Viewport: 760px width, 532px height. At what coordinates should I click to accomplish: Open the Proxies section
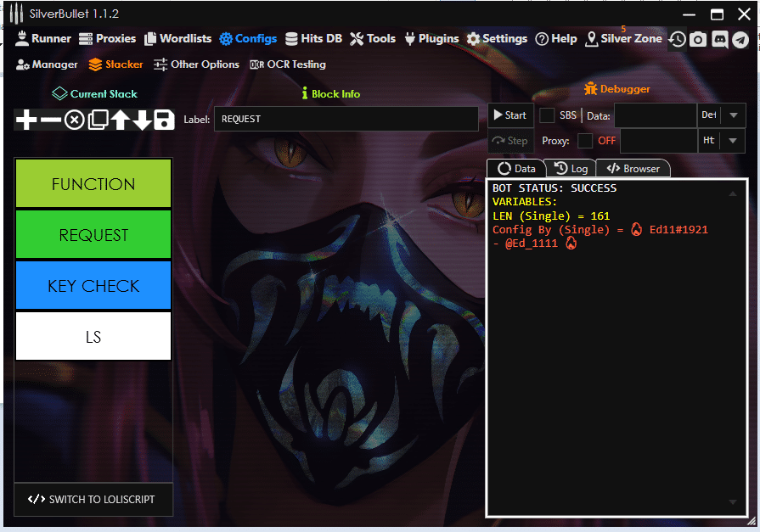(x=107, y=39)
